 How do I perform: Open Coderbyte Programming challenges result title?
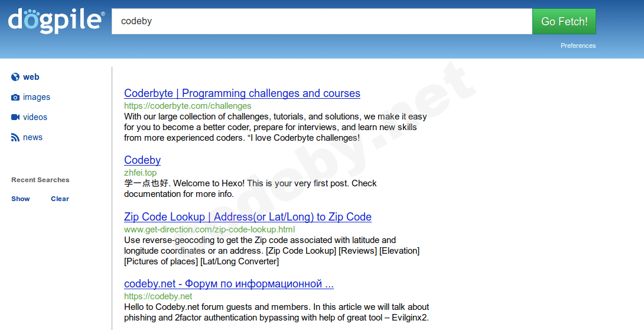[x=242, y=93]
